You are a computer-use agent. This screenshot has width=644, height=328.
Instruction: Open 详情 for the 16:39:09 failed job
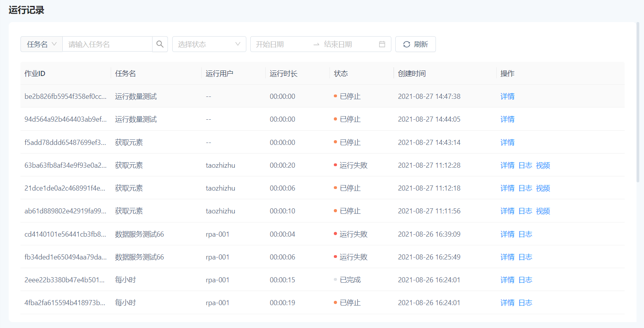click(507, 234)
